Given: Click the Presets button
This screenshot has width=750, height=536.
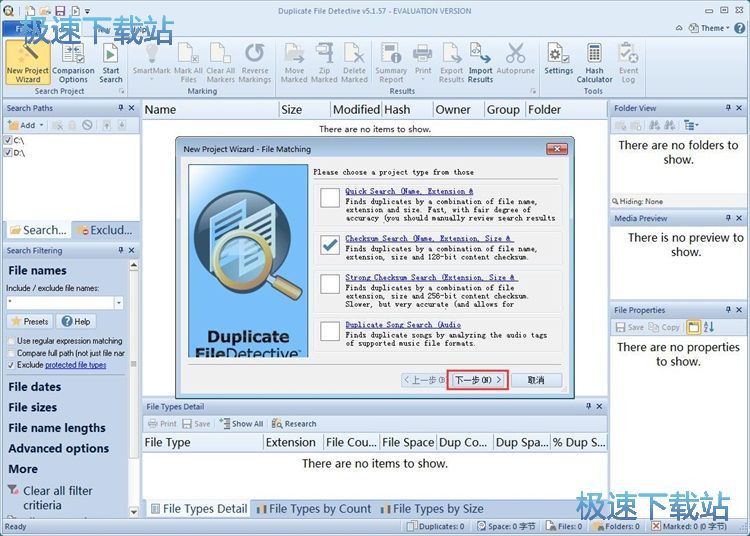Looking at the screenshot, I should click(x=30, y=321).
